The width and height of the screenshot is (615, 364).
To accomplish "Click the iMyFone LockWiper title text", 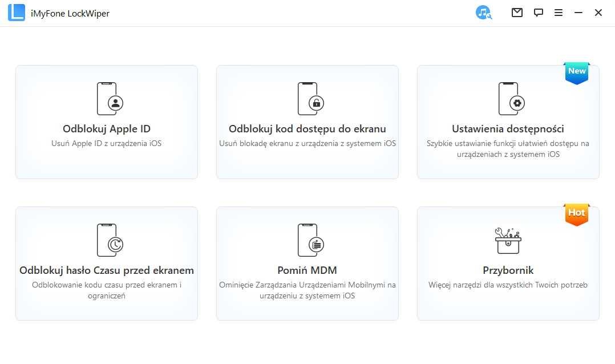I will pos(70,13).
